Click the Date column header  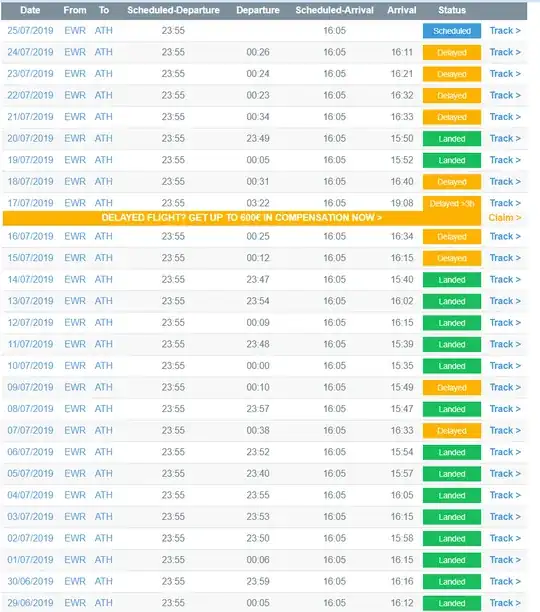tap(30, 10)
